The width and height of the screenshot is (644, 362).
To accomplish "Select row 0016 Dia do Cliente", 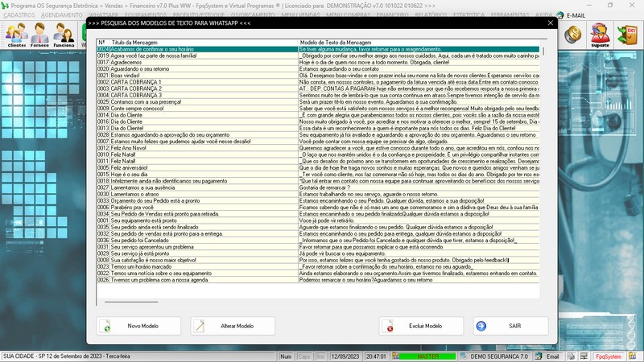I will coord(318,121).
